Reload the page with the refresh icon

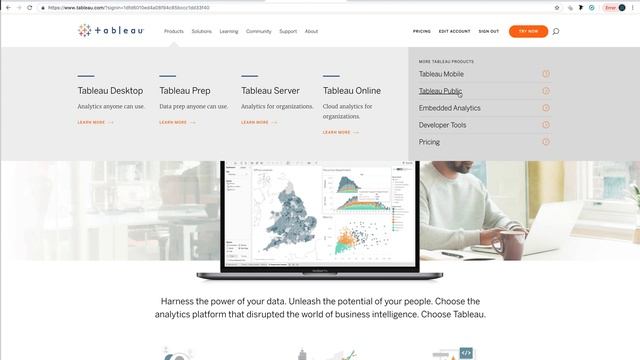[x=30, y=7]
